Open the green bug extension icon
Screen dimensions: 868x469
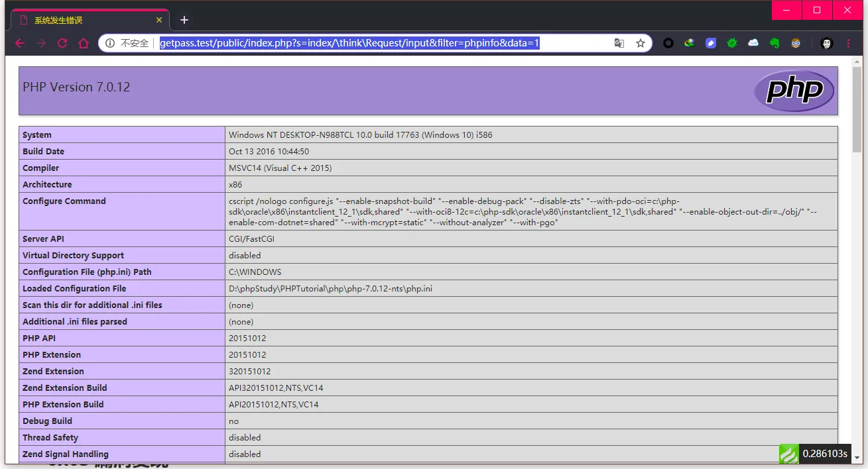pyautogui.click(x=732, y=43)
